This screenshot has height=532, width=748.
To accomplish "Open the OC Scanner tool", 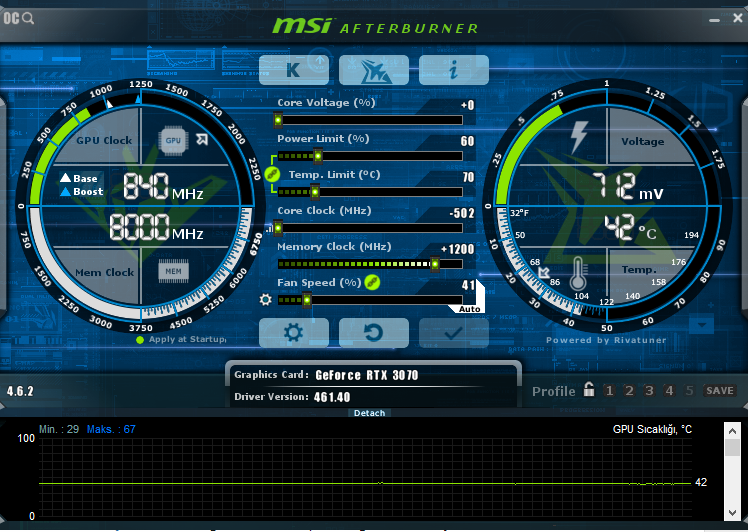I will (19, 19).
